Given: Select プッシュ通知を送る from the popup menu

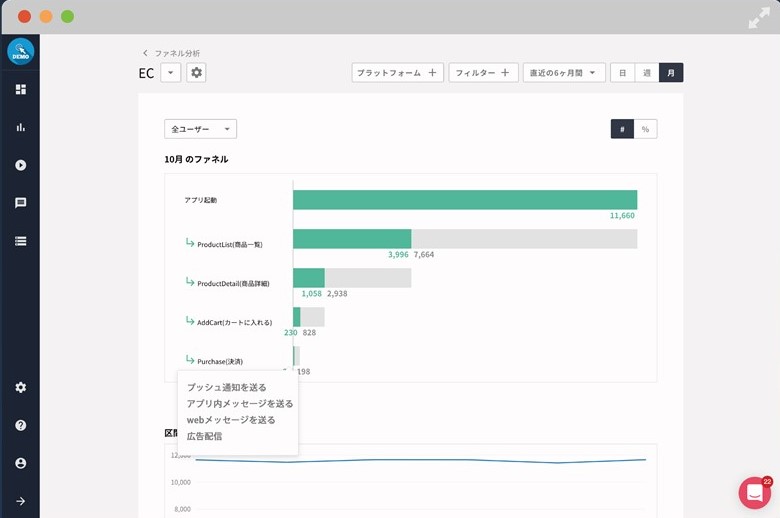Looking at the screenshot, I should click(227, 387).
